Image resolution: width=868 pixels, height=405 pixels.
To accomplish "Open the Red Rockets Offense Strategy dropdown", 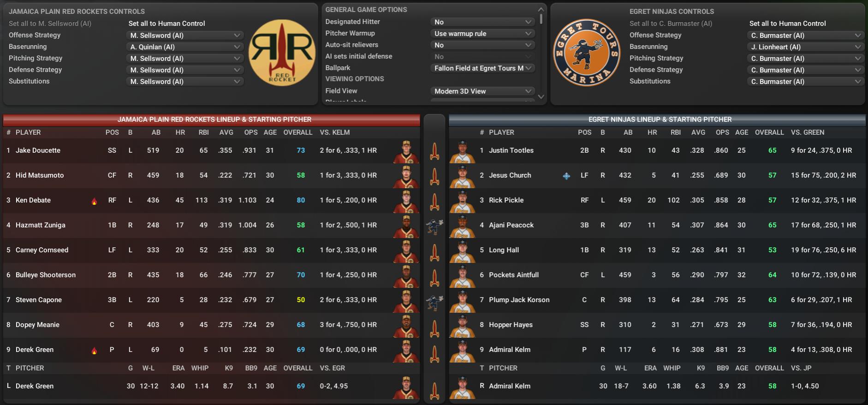I will point(185,36).
